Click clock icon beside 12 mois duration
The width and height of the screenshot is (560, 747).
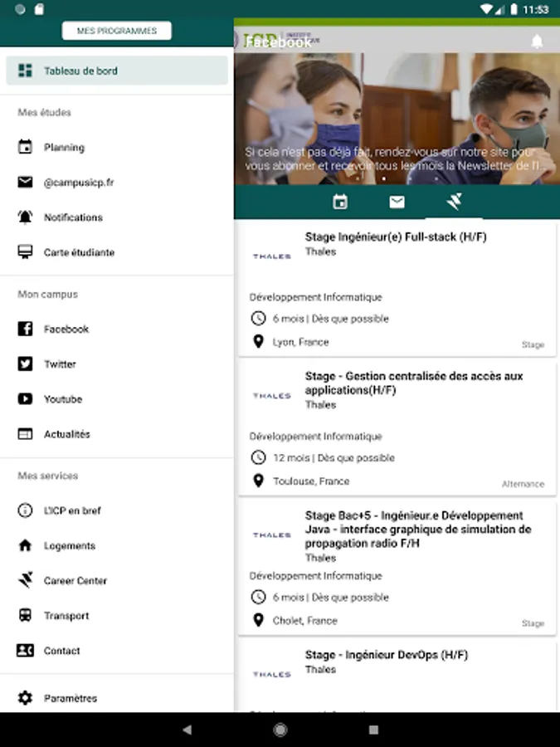[258, 457]
